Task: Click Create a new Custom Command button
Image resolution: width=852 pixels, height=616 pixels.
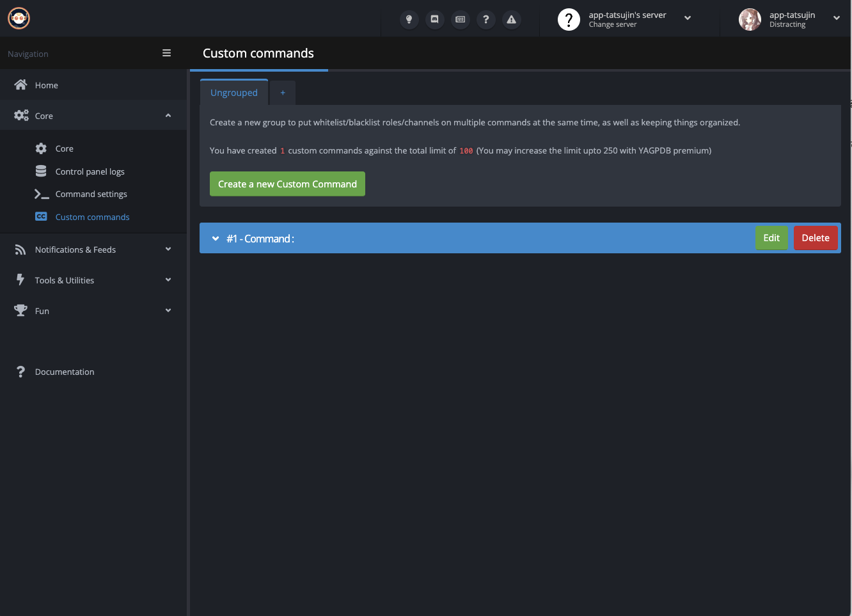Action: 287,184
